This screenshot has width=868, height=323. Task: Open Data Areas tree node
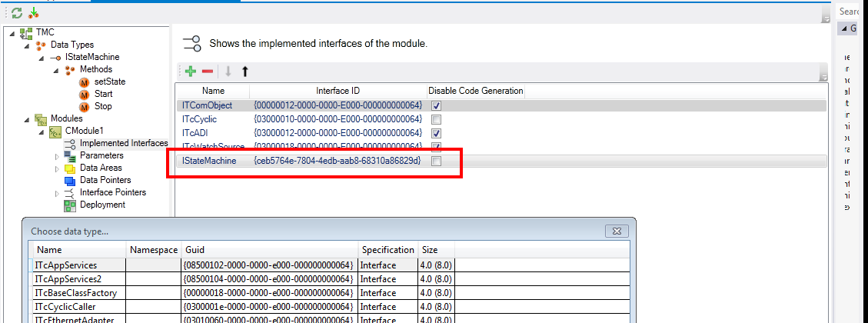[x=101, y=168]
